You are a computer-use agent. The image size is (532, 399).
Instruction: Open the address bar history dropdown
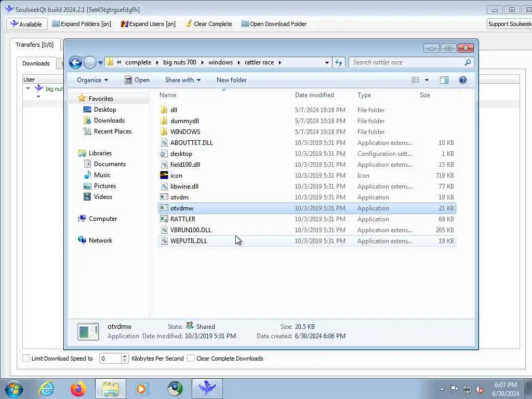[327, 62]
